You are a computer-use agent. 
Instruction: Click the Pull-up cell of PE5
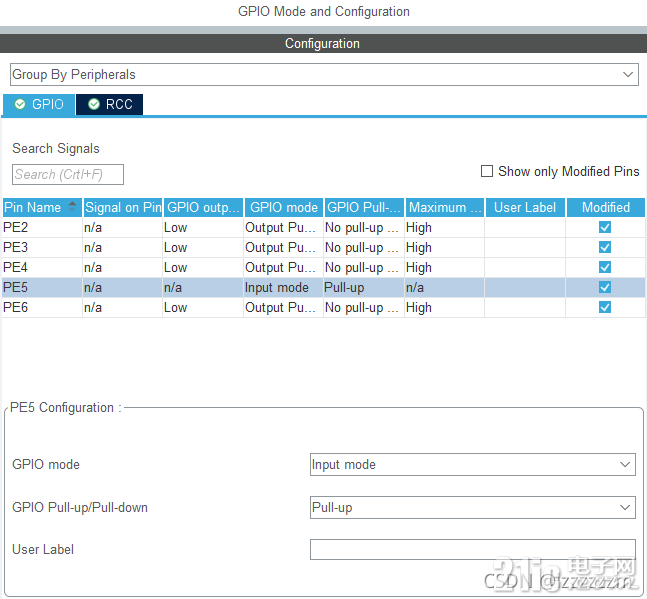tap(364, 287)
